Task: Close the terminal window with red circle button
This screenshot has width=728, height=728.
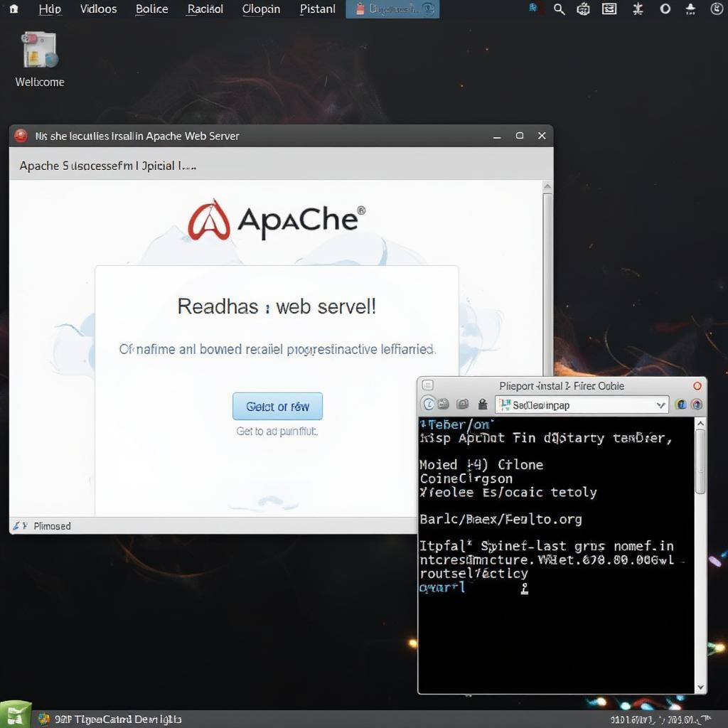Action: pyautogui.click(x=697, y=386)
